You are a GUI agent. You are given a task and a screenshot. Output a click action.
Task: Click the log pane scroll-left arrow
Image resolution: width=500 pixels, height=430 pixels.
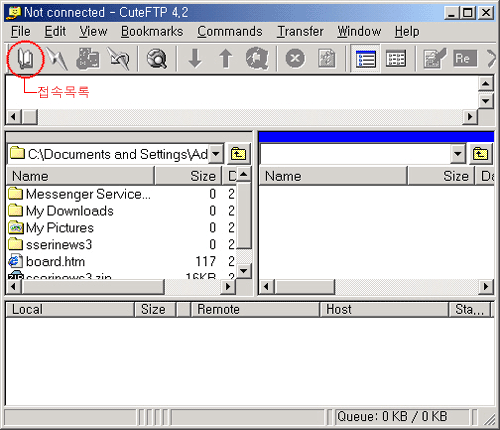[14, 117]
